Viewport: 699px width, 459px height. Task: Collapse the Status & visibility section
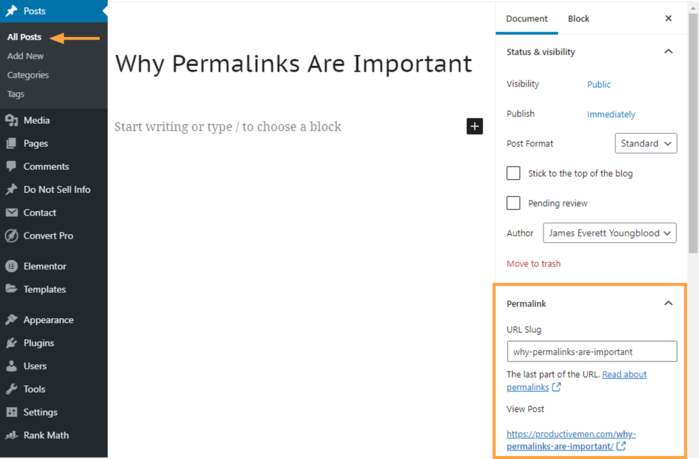pos(668,52)
